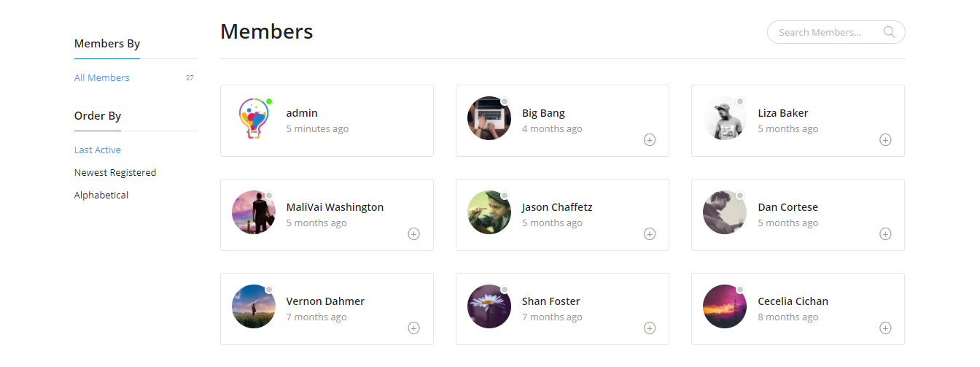
Task: Open the admin lightbulb avatar
Action: pos(254,118)
